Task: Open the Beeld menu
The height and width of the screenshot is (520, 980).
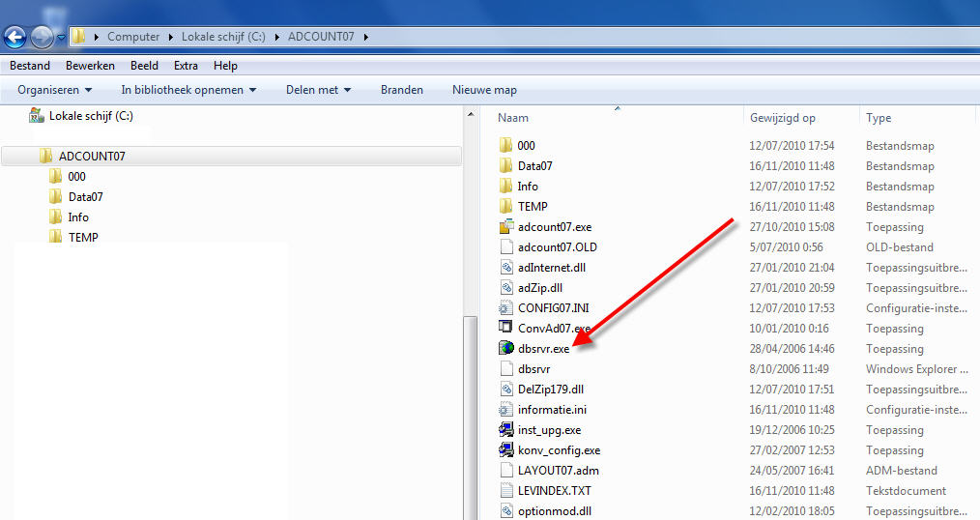Action: (x=144, y=66)
